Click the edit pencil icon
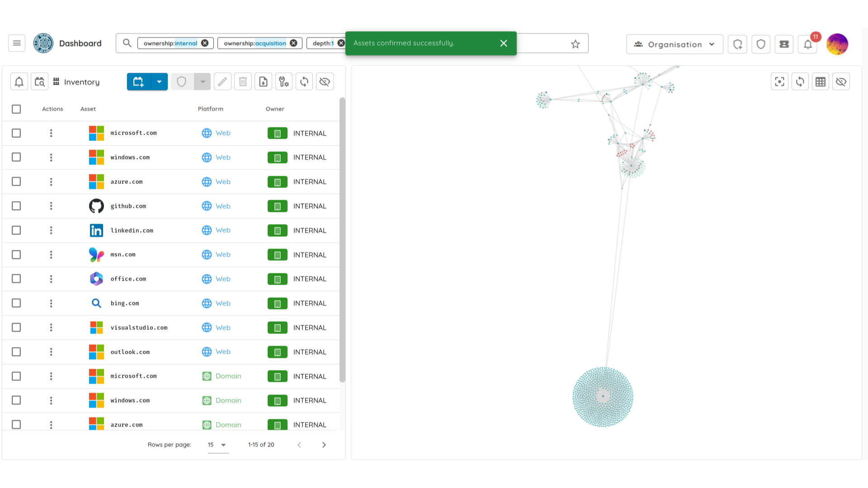Image resolution: width=868 pixels, height=488 pixels. [x=222, y=82]
